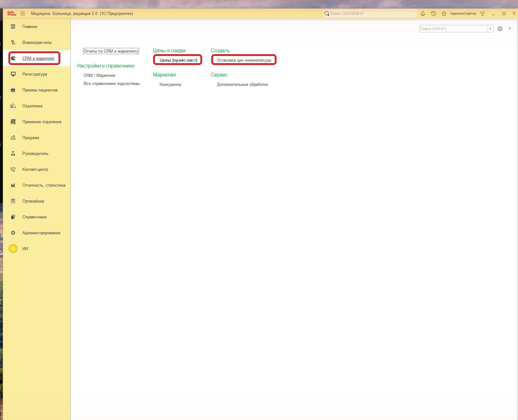Screen dimensions: 518x420
Task: Open the hamburger main menu icon
Action: pyautogui.click(x=23, y=13)
